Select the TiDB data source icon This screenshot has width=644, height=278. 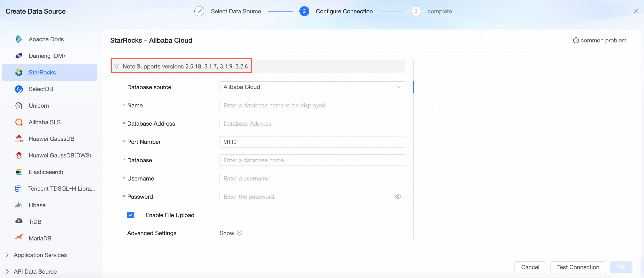pyautogui.click(x=19, y=221)
